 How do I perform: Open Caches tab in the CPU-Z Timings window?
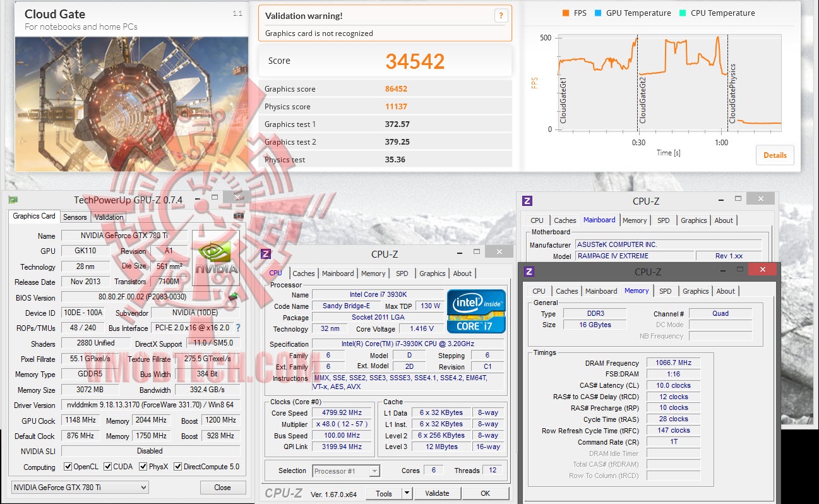tap(567, 291)
